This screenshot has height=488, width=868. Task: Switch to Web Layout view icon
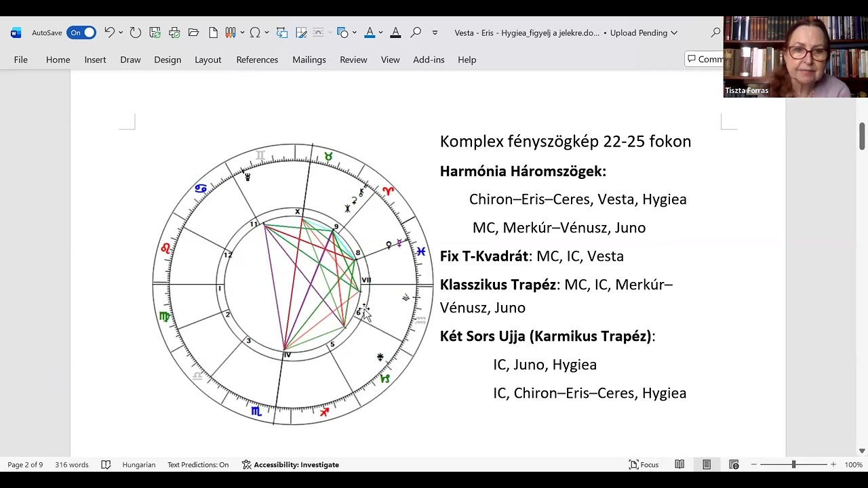click(734, 465)
